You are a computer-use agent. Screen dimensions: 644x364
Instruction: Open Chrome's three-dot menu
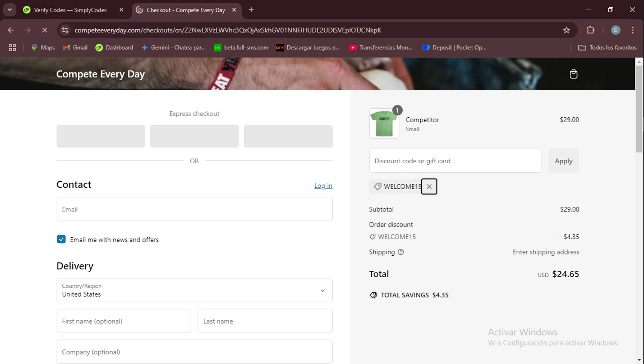tap(633, 30)
